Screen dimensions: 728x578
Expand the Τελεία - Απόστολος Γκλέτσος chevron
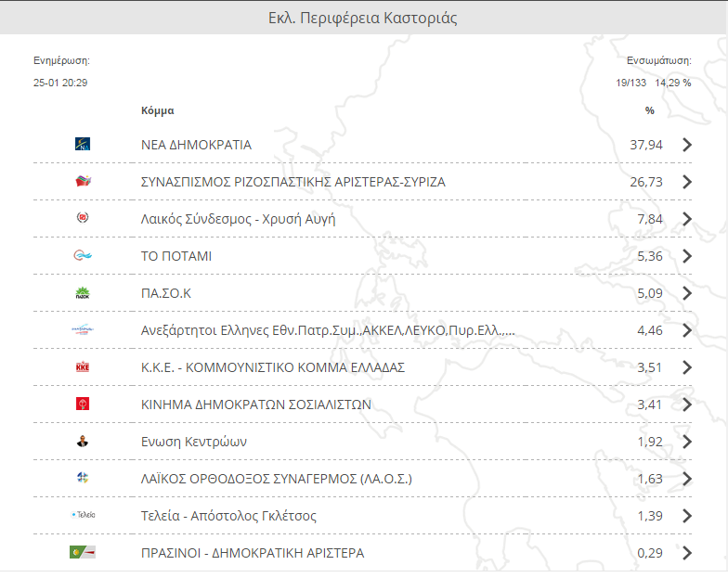coord(687,516)
